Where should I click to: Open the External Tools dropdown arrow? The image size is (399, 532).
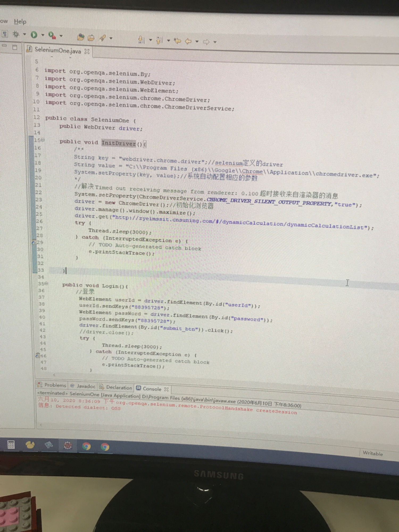click(61, 36)
